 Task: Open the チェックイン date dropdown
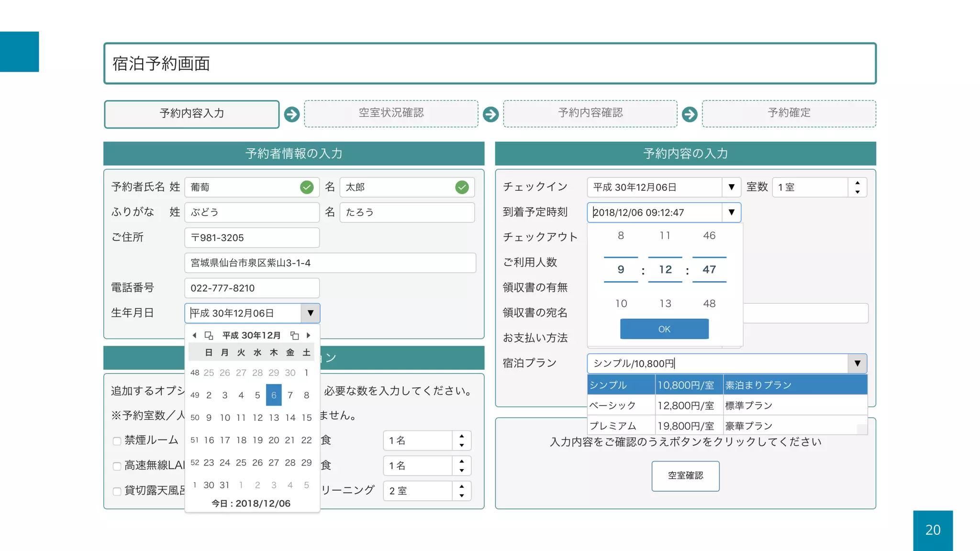pos(731,187)
